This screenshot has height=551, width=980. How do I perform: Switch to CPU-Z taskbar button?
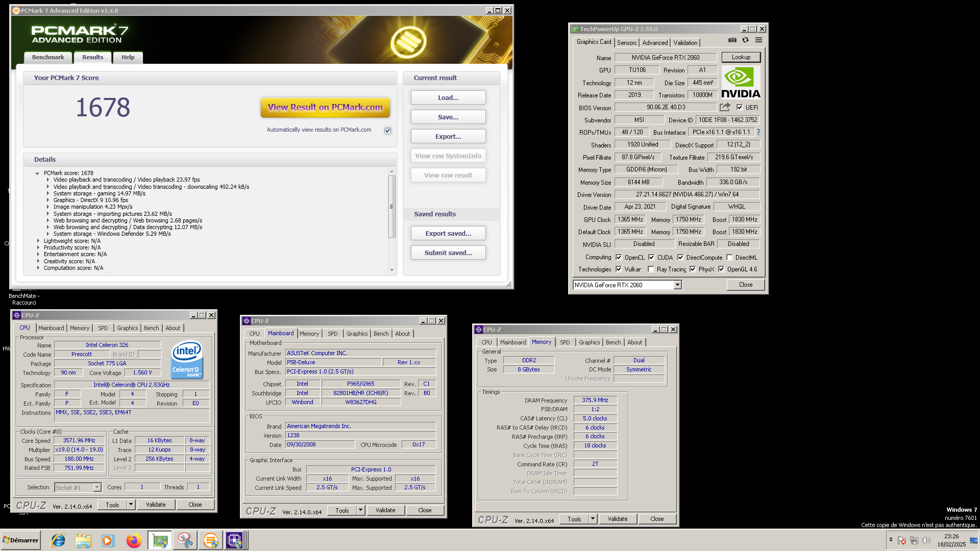[x=235, y=540]
